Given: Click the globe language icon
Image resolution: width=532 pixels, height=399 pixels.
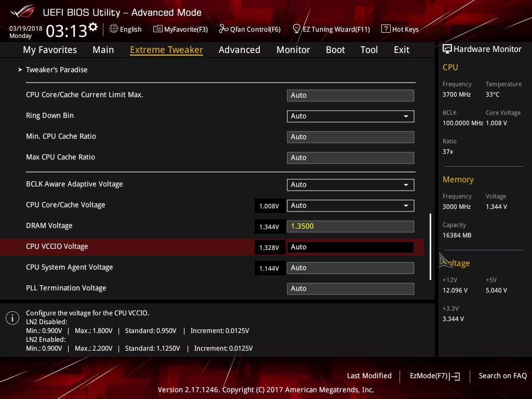Looking at the screenshot, I should pyautogui.click(x=114, y=29).
